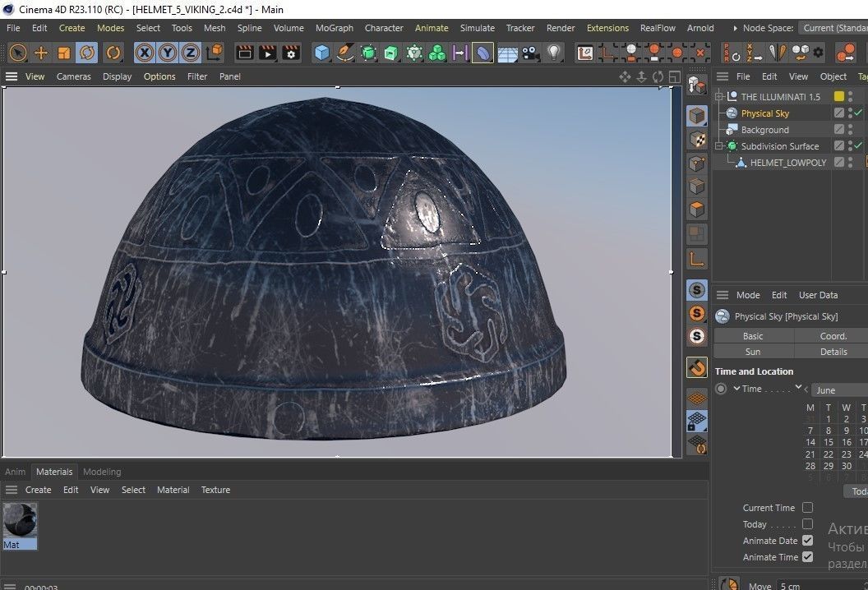Open the Volume Builder green cubes icon

pyautogui.click(x=437, y=53)
